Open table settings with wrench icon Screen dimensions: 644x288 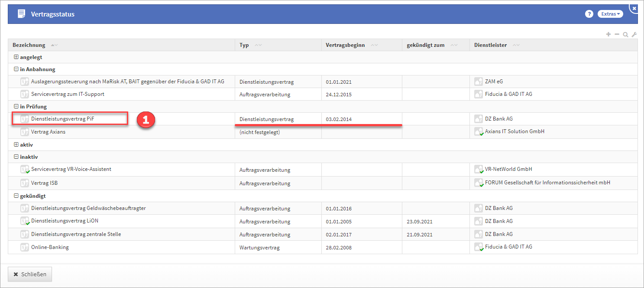[634, 35]
